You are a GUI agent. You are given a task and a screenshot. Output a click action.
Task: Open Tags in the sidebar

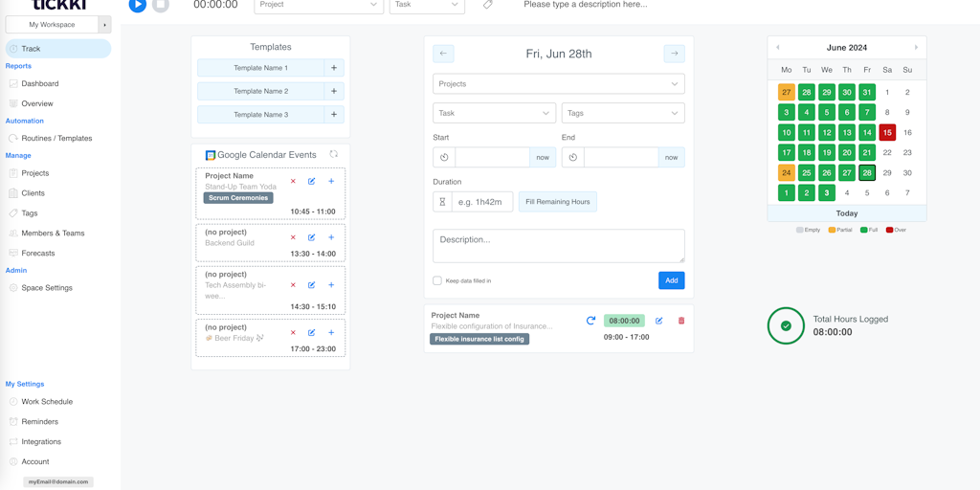pyautogui.click(x=30, y=213)
